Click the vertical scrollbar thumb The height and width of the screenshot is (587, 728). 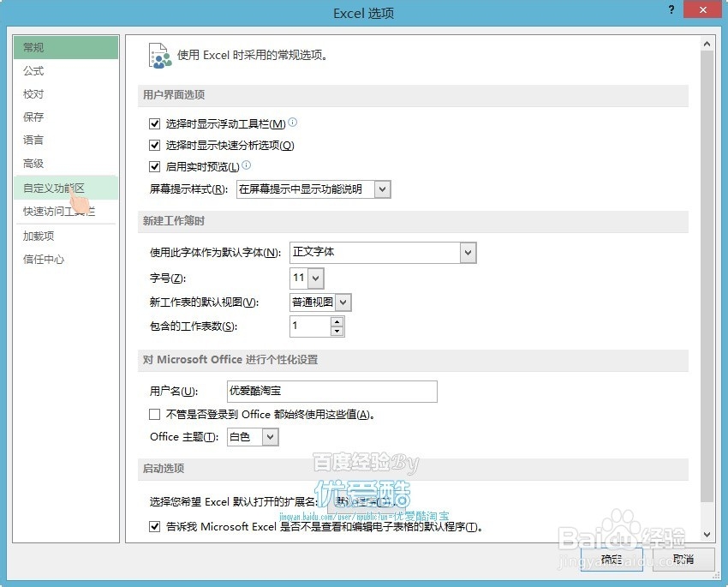click(x=707, y=276)
